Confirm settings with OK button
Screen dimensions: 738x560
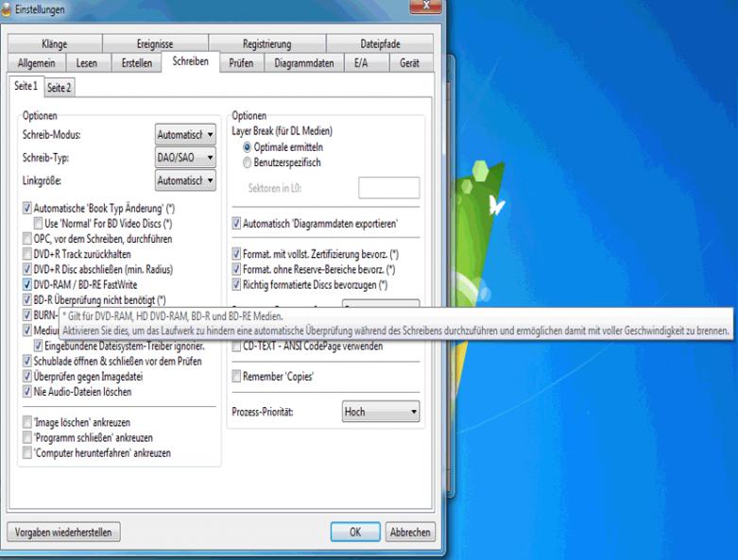point(355,533)
